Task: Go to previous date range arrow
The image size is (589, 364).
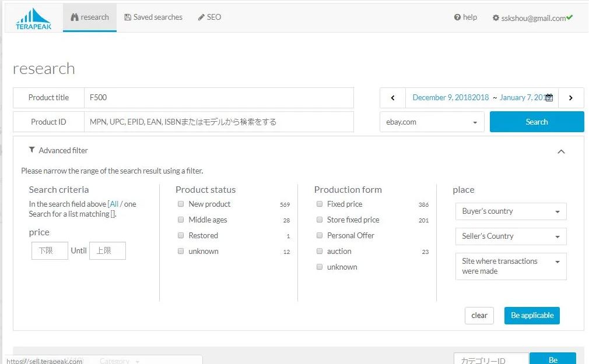Action: click(392, 98)
